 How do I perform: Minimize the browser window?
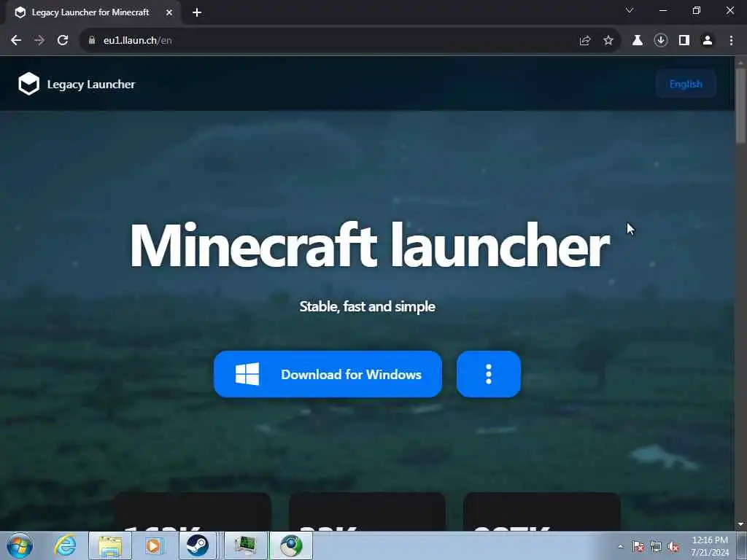click(662, 10)
